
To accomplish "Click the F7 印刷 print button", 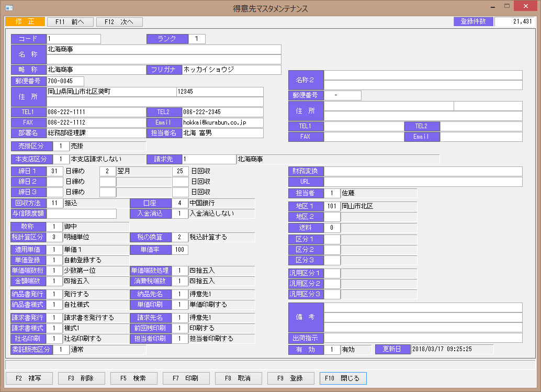I will coord(186,378).
